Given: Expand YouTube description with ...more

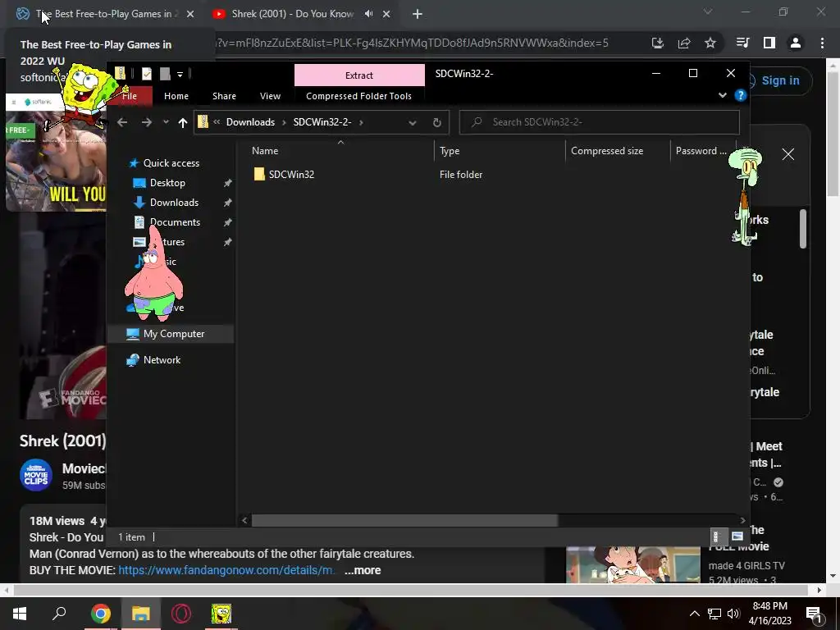Looking at the screenshot, I should [x=363, y=570].
